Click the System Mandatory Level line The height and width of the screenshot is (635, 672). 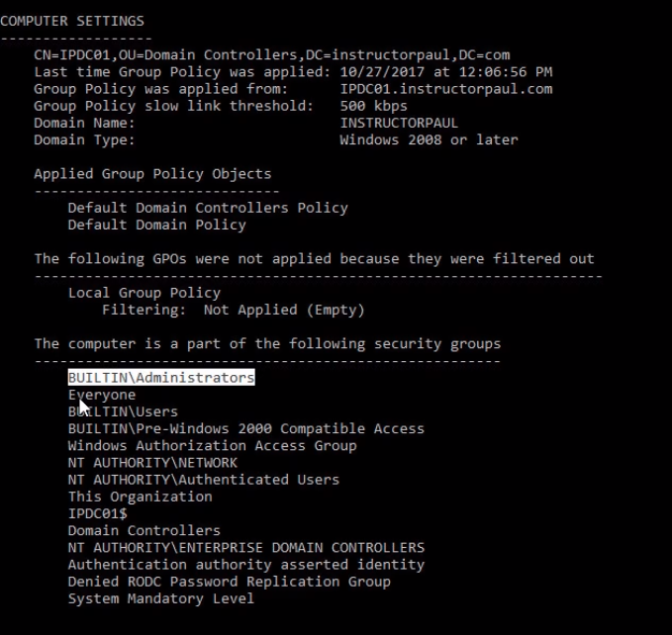160,598
